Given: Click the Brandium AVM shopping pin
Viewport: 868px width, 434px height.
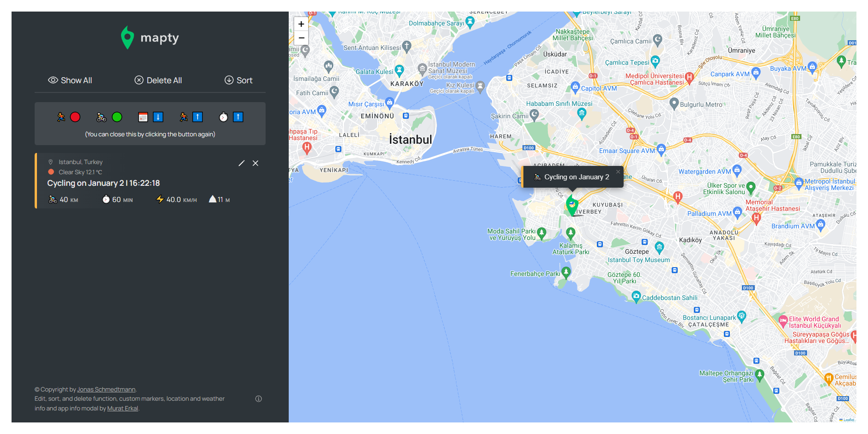Looking at the screenshot, I should 821,225.
